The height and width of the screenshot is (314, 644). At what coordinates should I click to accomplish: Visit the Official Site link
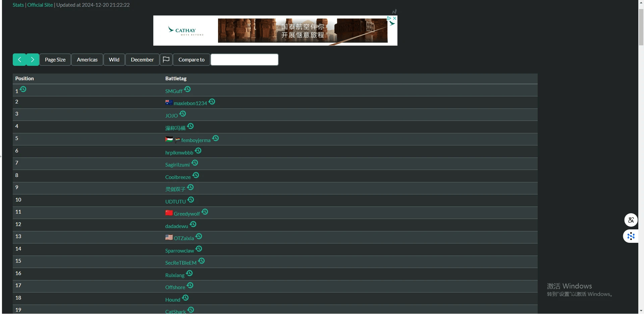(40, 5)
